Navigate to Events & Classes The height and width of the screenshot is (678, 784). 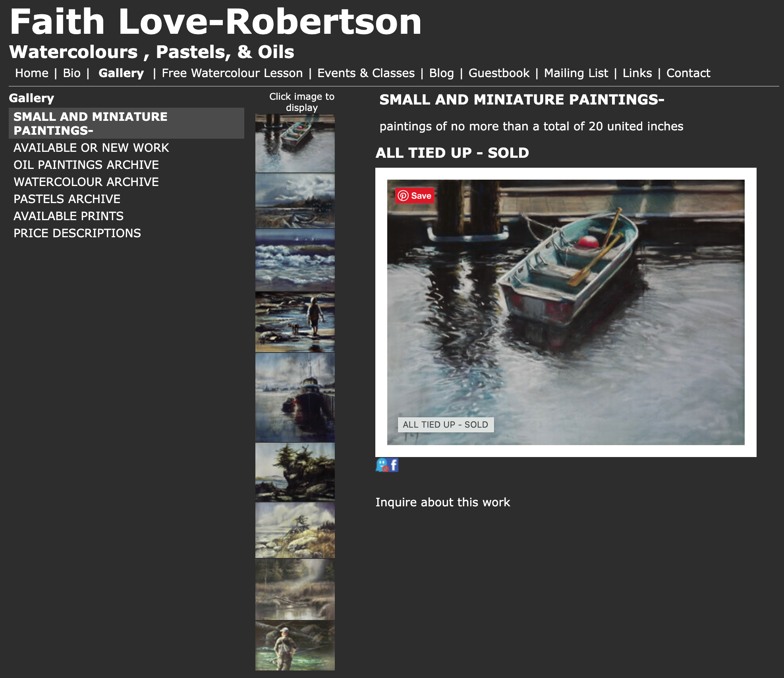click(366, 73)
